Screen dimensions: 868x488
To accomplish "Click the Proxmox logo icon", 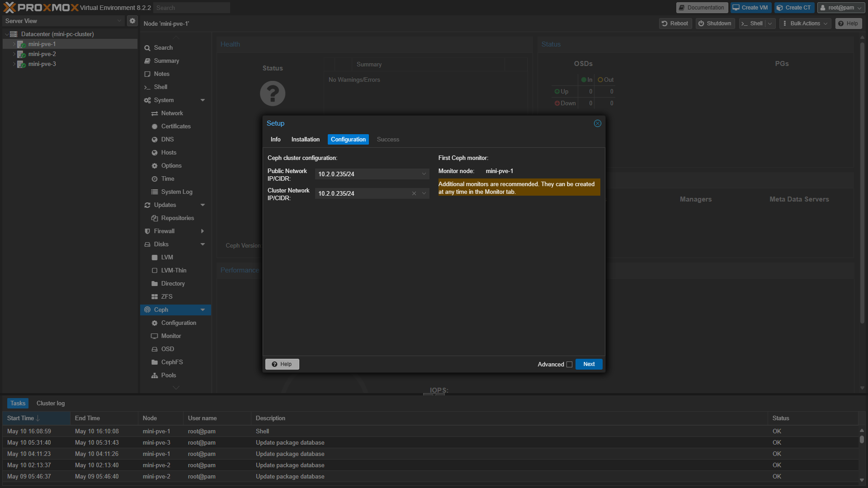I will [x=9, y=7].
